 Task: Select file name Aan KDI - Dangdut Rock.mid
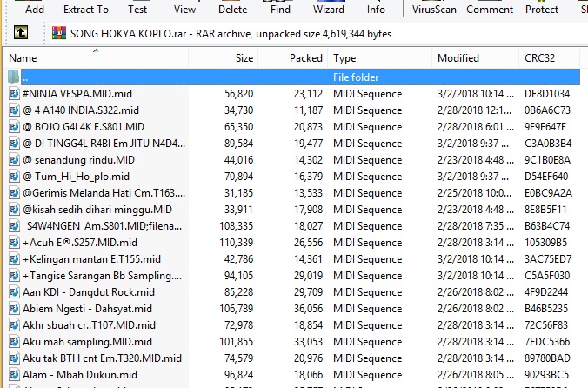pyautogui.click(x=89, y=291)
